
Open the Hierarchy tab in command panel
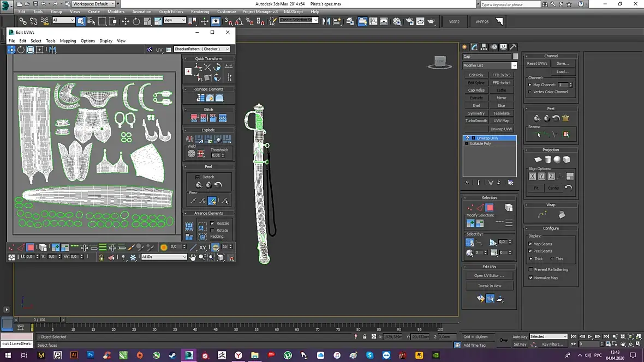484,47
